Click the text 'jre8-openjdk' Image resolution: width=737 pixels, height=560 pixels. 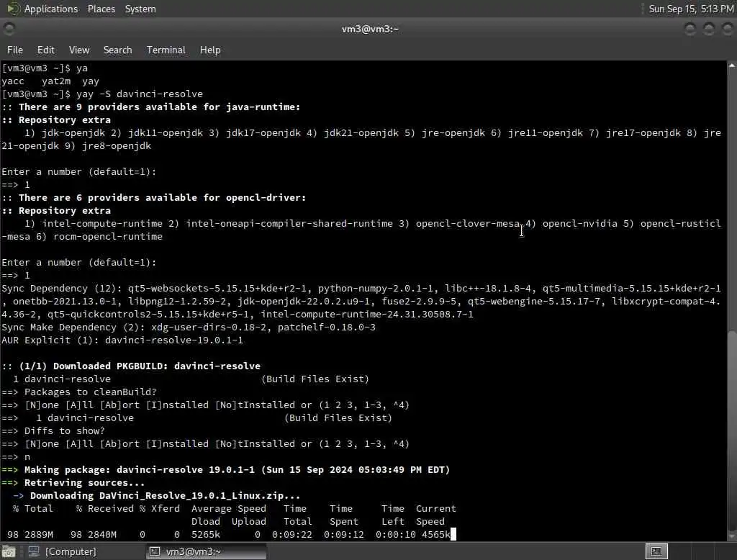coord(117,146)
